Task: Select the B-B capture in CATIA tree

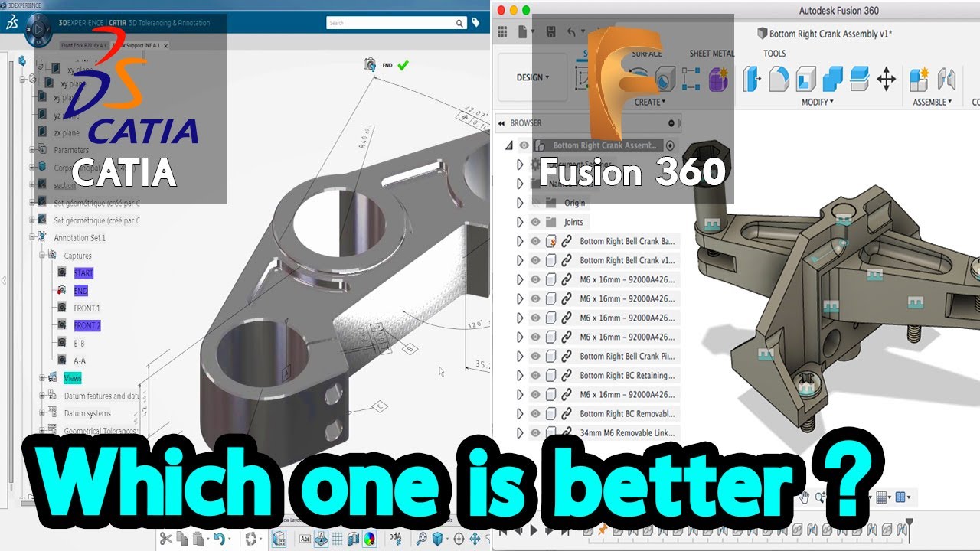Action: pos(79,343)
